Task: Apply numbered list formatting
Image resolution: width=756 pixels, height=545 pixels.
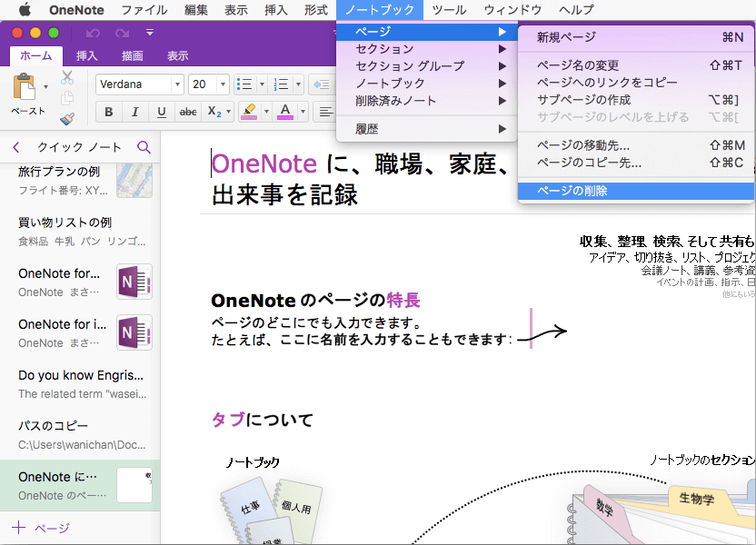Action: coord(281,84)
